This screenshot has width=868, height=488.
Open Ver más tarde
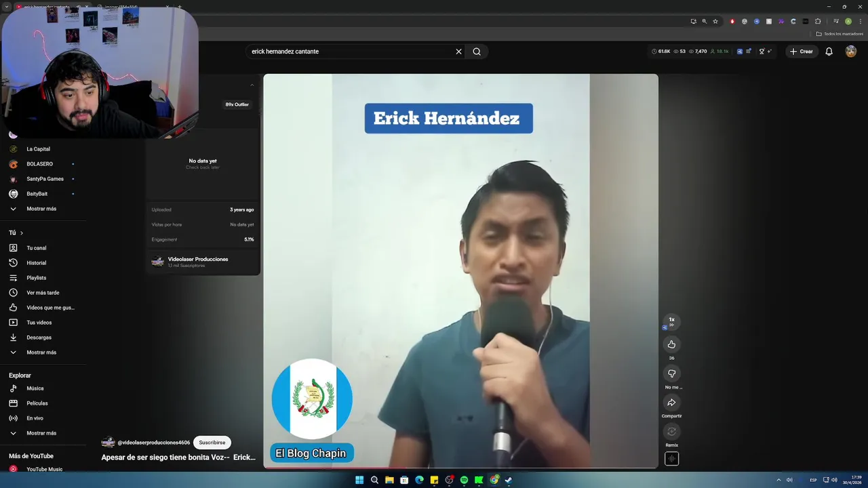pyautogui.click(x=43, y=293)
